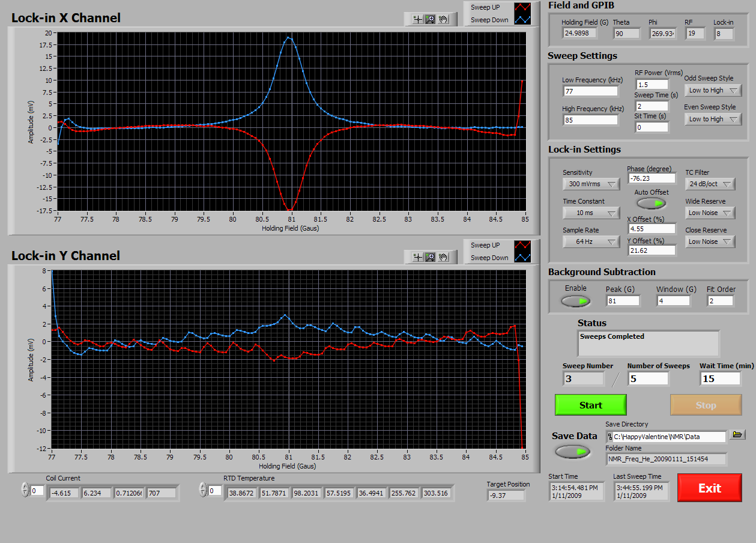
Task: Toggle Background Subtraction Enable switch
Action: pyautogui.click(x=576, y=301)
